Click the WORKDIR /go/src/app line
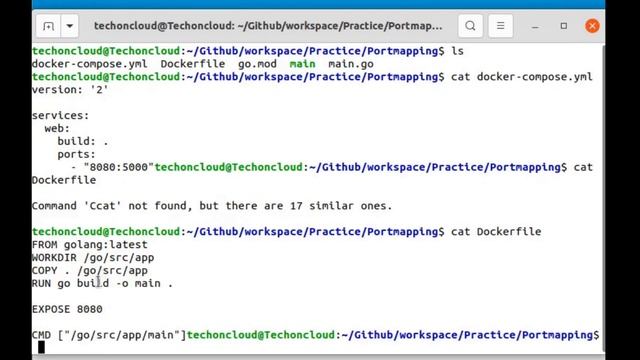The width and height of the screenshot is (640, 360). (x=93, y=258)
